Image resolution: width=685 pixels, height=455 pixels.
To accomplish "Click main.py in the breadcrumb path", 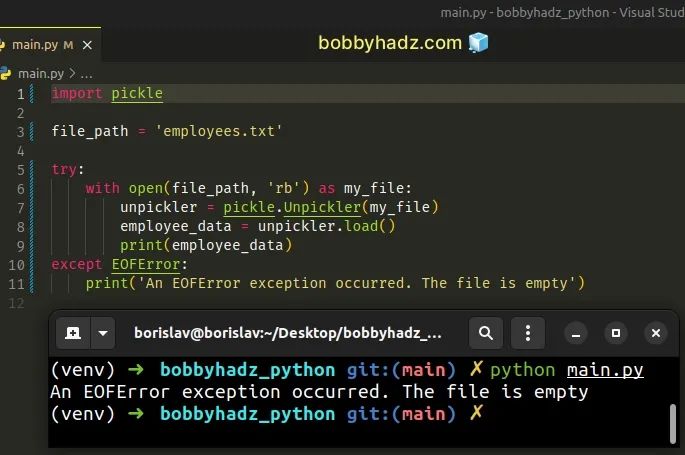I will 41,73.
